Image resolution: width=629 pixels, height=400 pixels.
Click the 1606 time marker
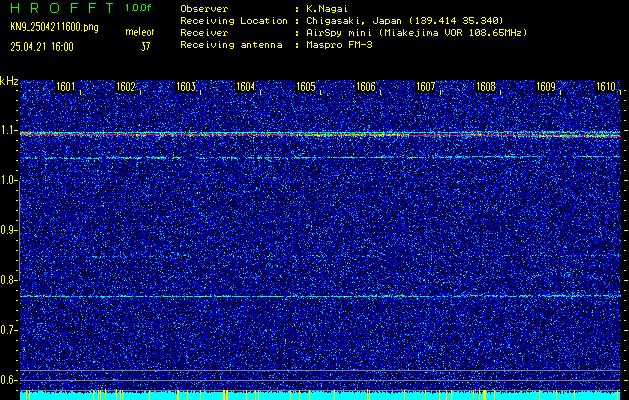366,87
